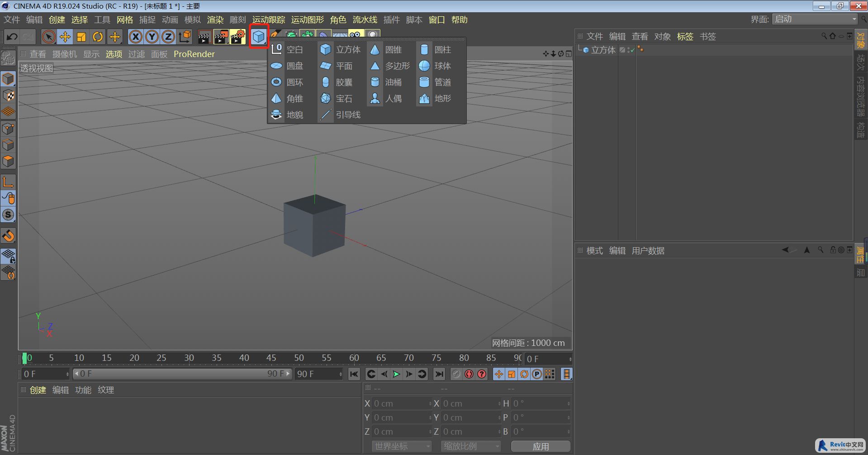Select the live selection arrow tool
The height and width of the screenshot is (455, 868).
[48, 37]
